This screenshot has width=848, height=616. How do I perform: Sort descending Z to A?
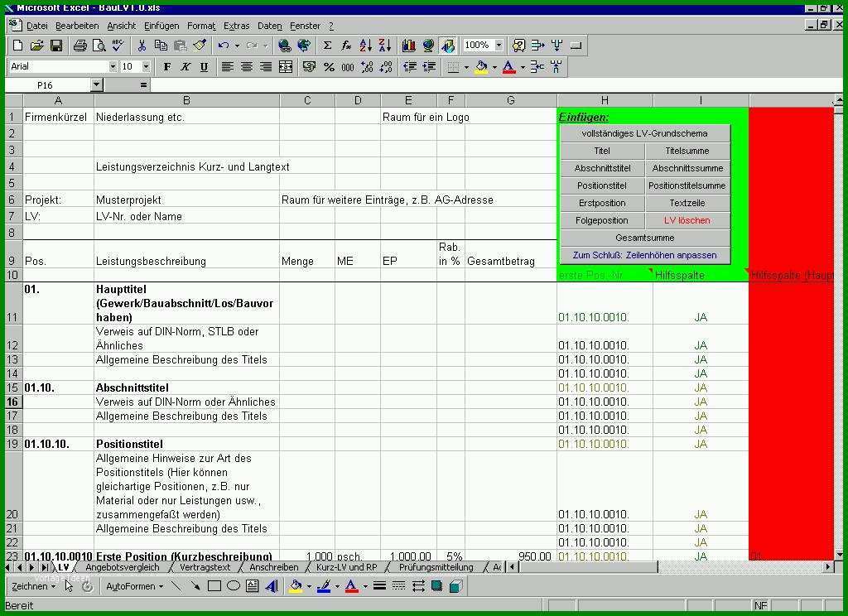coord(385,46)
